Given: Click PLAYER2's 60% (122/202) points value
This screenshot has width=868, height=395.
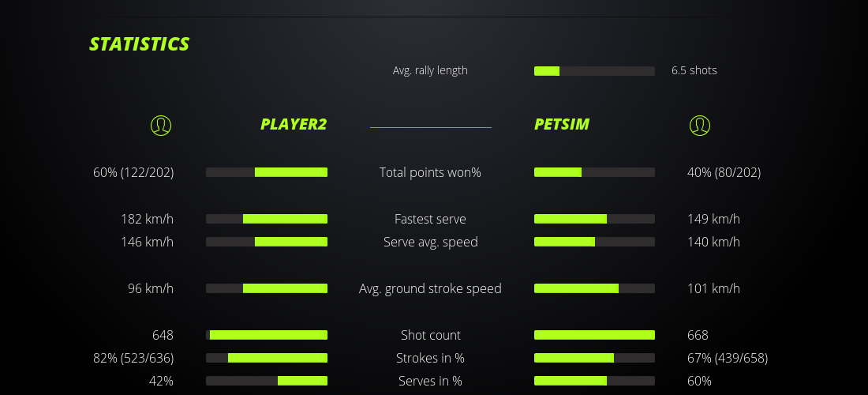Looking at the screenshot, I should coord(133,172).
